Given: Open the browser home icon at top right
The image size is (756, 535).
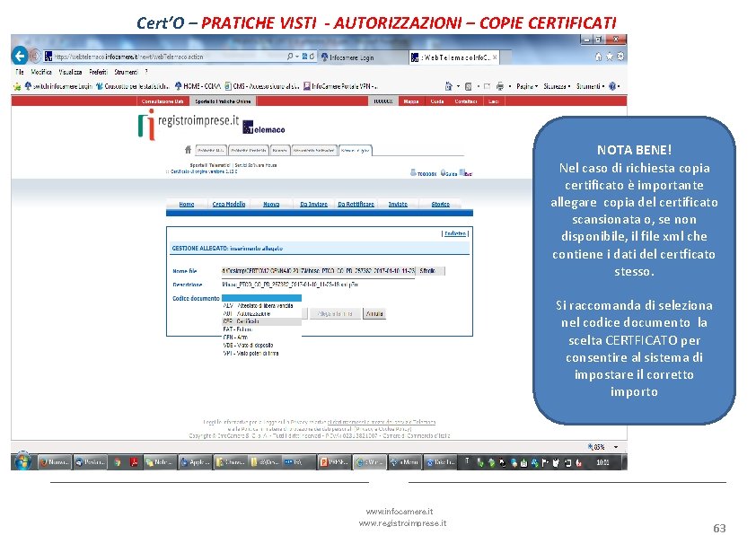Looking at the screenshot, I should click(598, 57).
